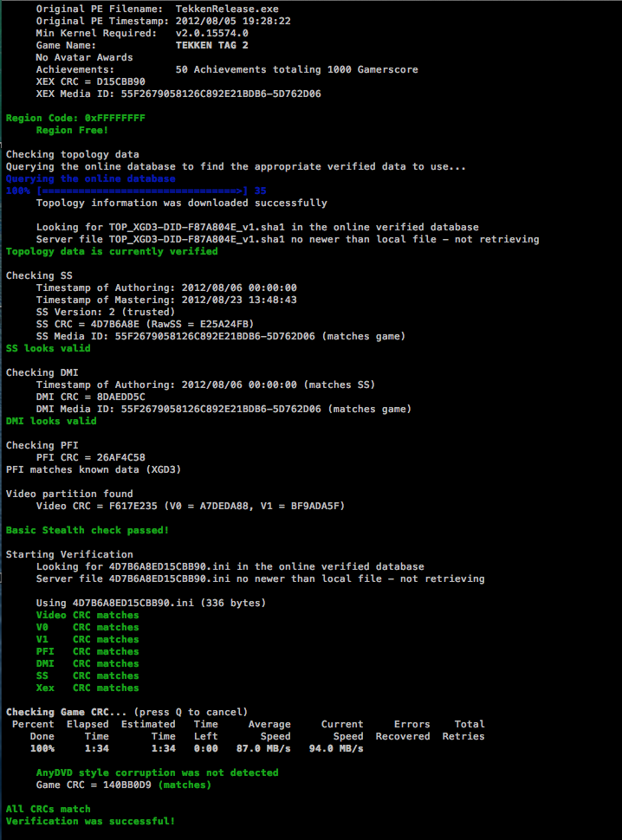Click '50 Achievements totaling 1000 Gamerscore'
The height and width of the screenshot is (840, 622).
pos(297,69)
